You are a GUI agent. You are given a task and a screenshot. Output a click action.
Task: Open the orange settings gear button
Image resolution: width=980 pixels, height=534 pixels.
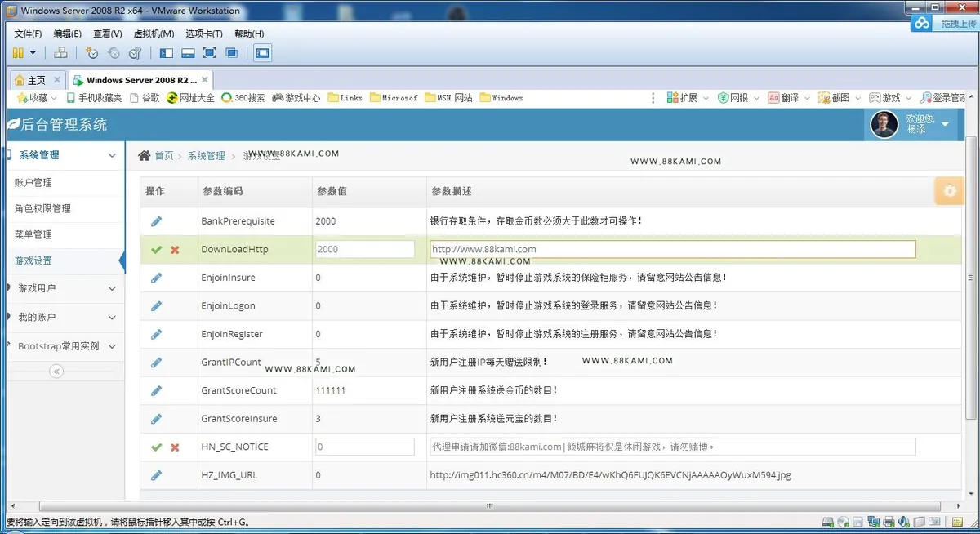(948, 190)
